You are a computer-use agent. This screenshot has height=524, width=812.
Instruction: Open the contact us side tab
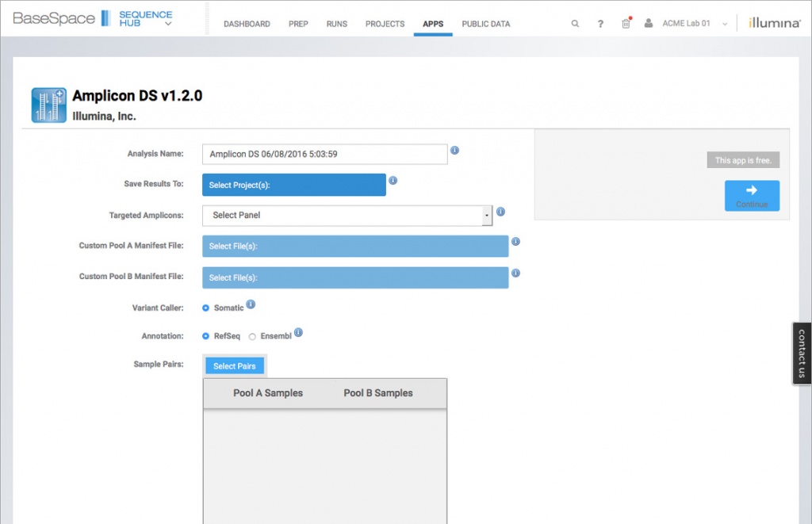[802, 354]
